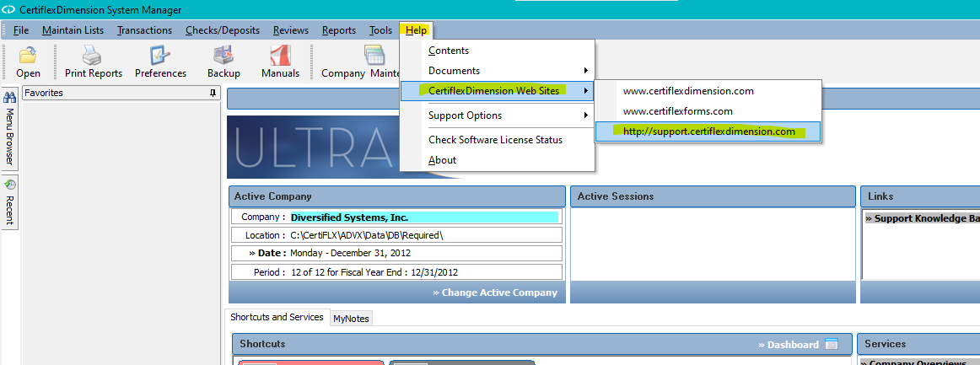Open the Maintain Lists menu
The height and width of the screenshot is (365, 980).
pyautogui.click(x=73, y=30)
